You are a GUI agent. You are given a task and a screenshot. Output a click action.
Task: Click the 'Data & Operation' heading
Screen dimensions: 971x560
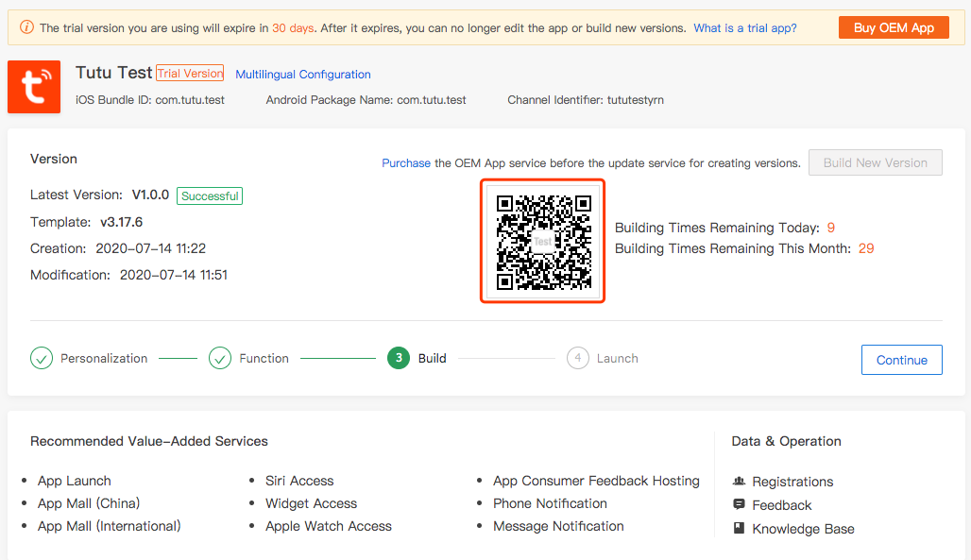click(787, 442)
